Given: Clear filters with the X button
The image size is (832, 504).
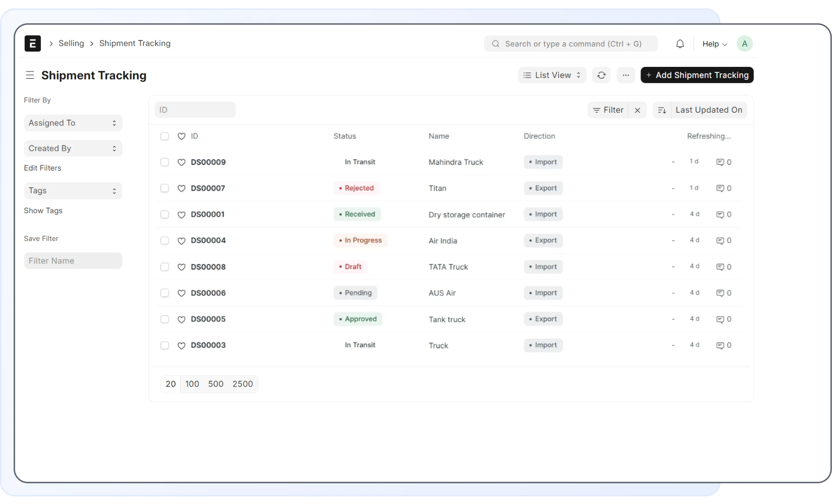Looking at the screenshot, I should point(637,110).
